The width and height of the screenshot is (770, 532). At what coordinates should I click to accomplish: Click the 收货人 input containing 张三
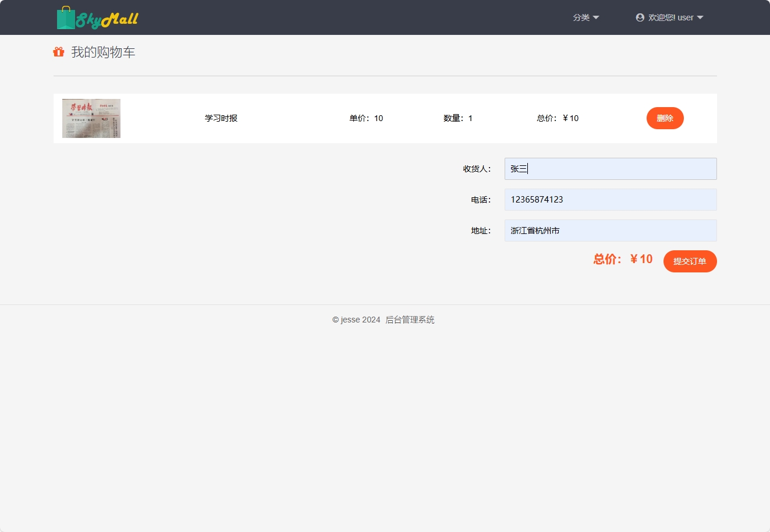point(610,169)
